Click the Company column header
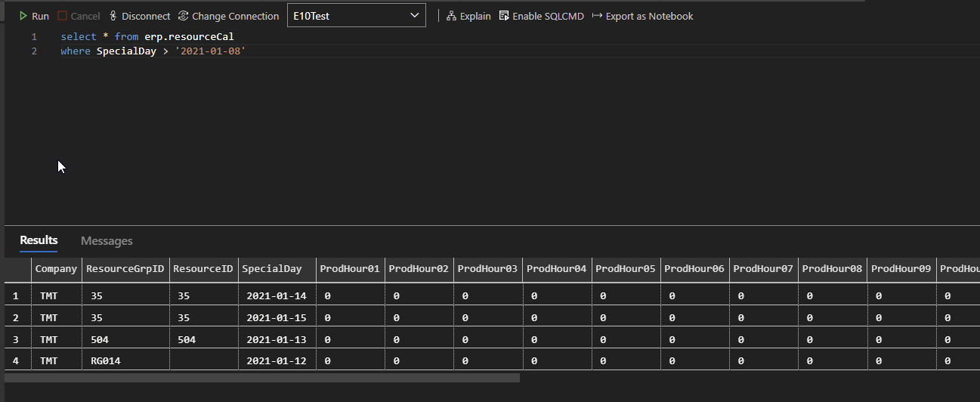The width and height of the screenshot is (980, 402). click(x=56, y=269)
